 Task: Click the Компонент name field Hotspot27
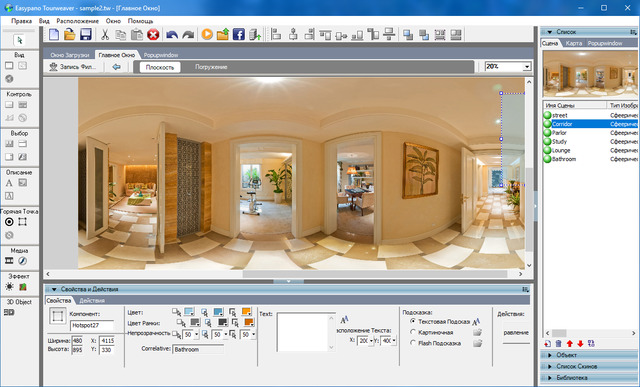pyautogui.click(x=92, y=325)
